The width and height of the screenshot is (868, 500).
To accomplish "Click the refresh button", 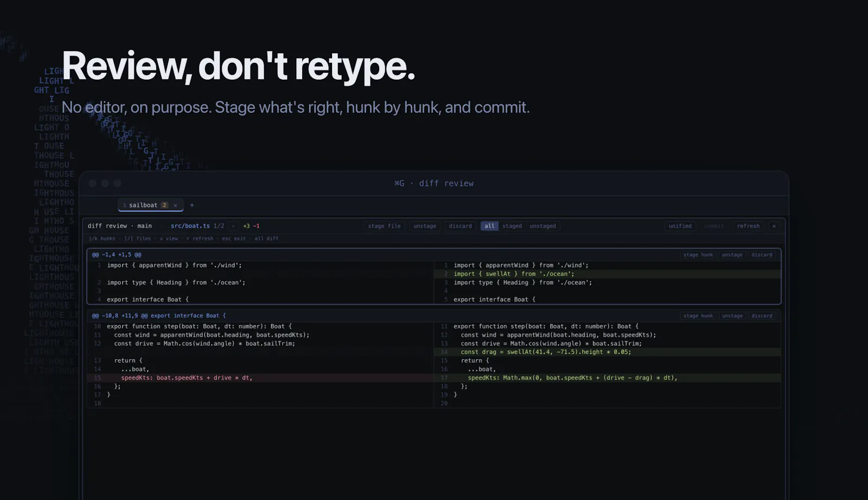I will [748, 226].
